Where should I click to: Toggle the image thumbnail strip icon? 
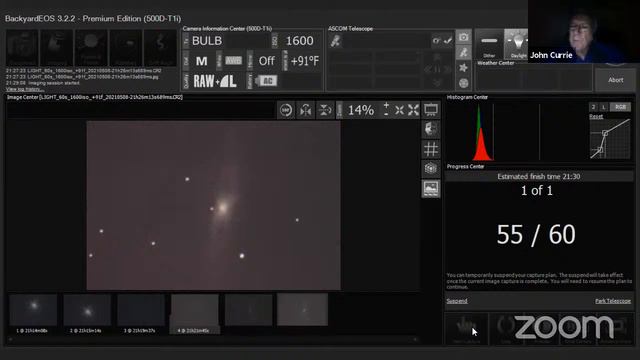pos(431,189)
